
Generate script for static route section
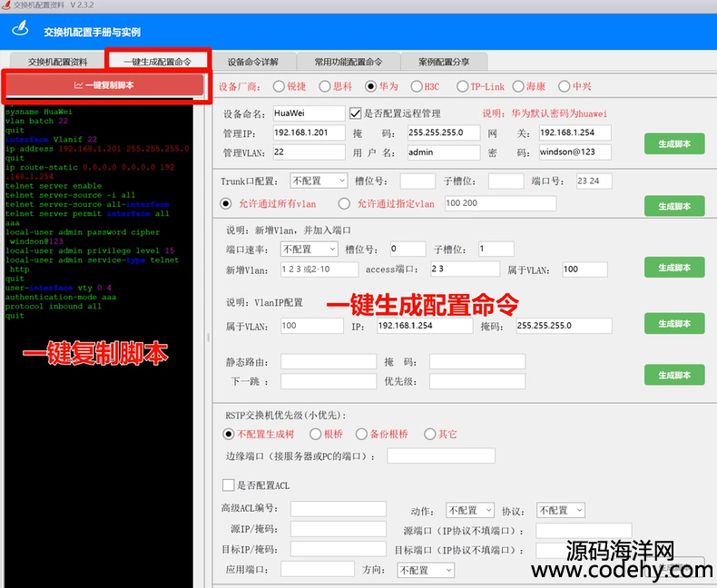[x=674, y=375]
